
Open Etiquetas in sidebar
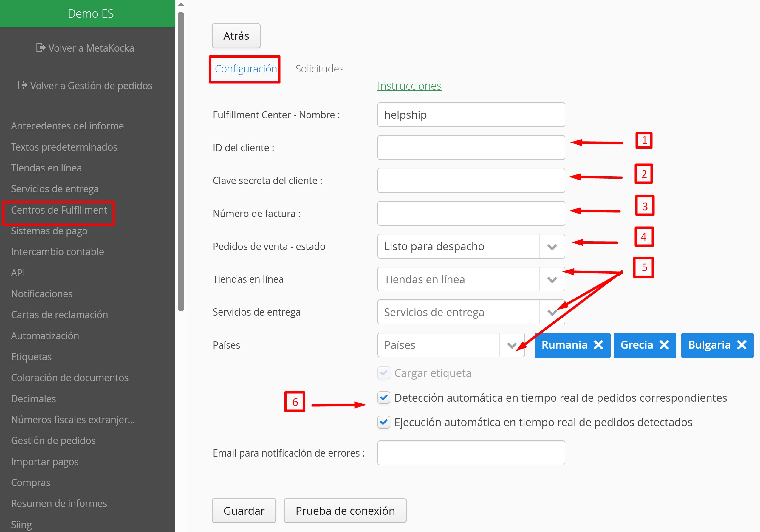pyautogui.click(x=31, y=357)
